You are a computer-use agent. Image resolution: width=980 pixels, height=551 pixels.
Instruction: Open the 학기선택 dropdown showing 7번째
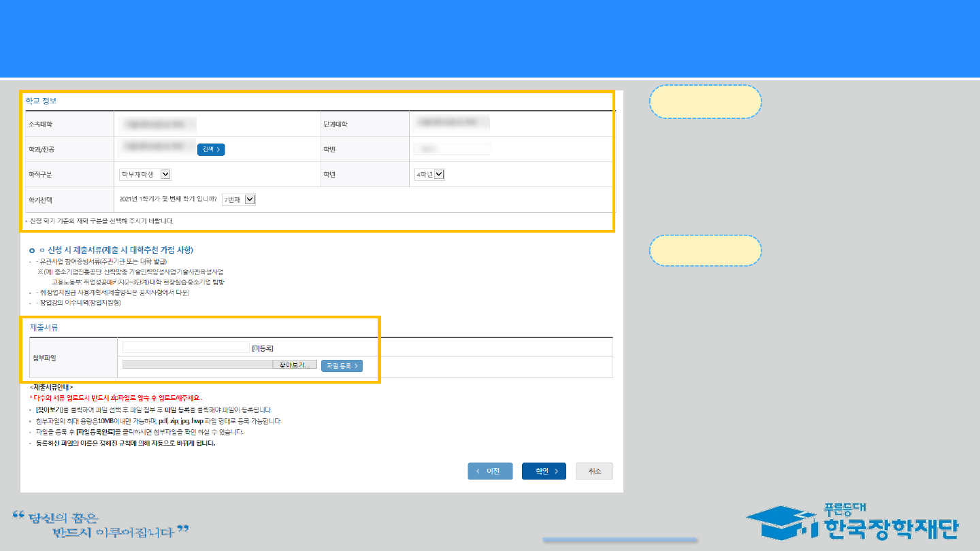[239, 200]
